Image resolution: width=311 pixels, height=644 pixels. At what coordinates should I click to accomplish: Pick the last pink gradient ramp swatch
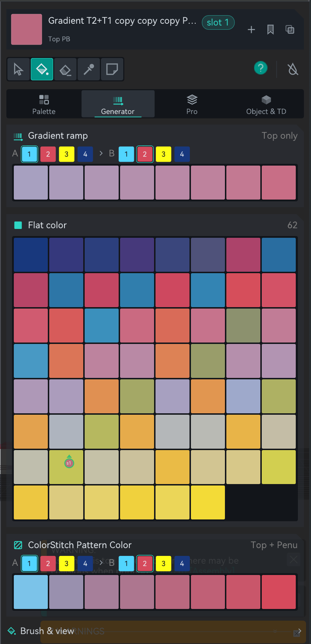tap(279, 183)
